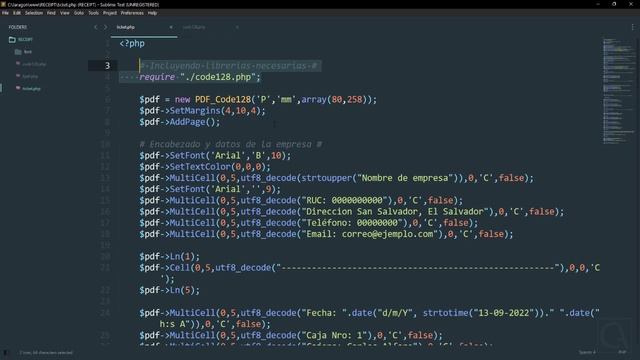This screenshot has width=640, height=360.
Task: Click the 'Incluyendo librerias necesarias' comment
Action: 229,66
